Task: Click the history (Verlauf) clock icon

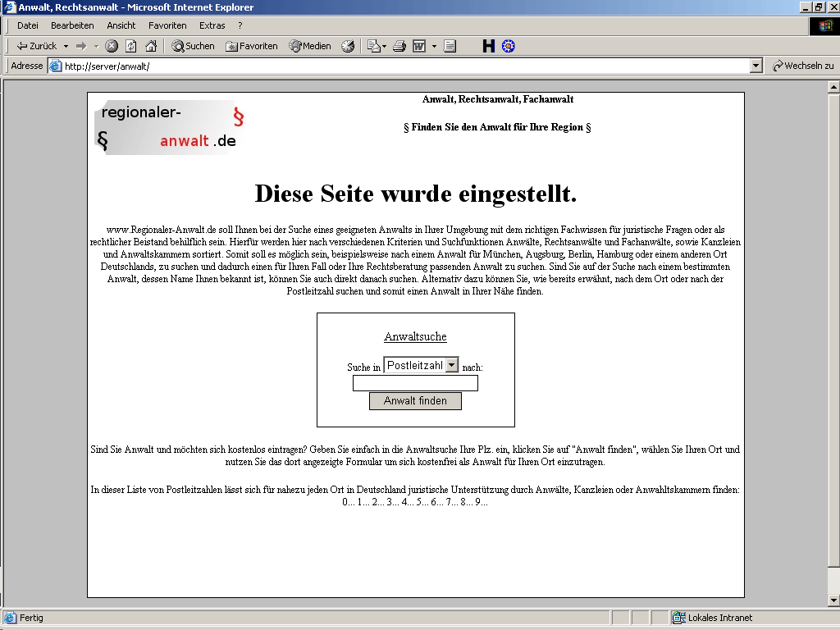Action: (x=348, y=46)
